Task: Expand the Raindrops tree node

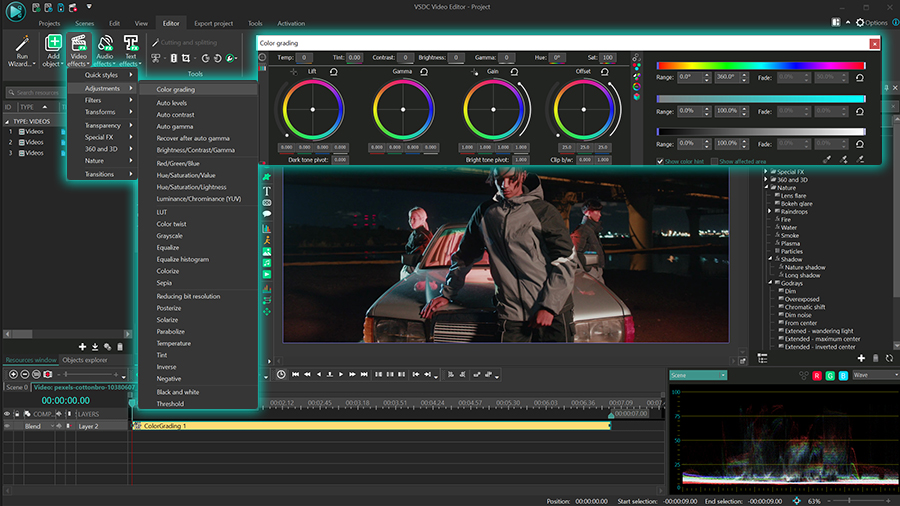Action: tap(770, 211)
